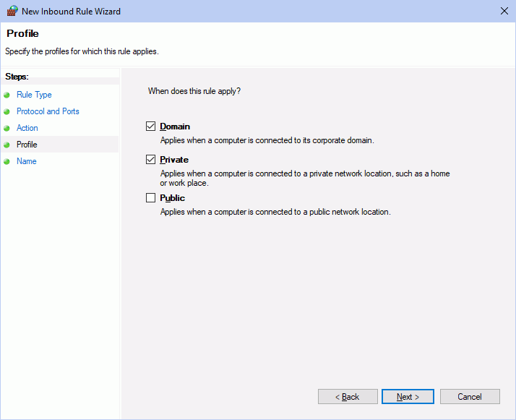Jump to Protocol and Ports step
Screen dimensions: 516x420
[x=48, y=111]
